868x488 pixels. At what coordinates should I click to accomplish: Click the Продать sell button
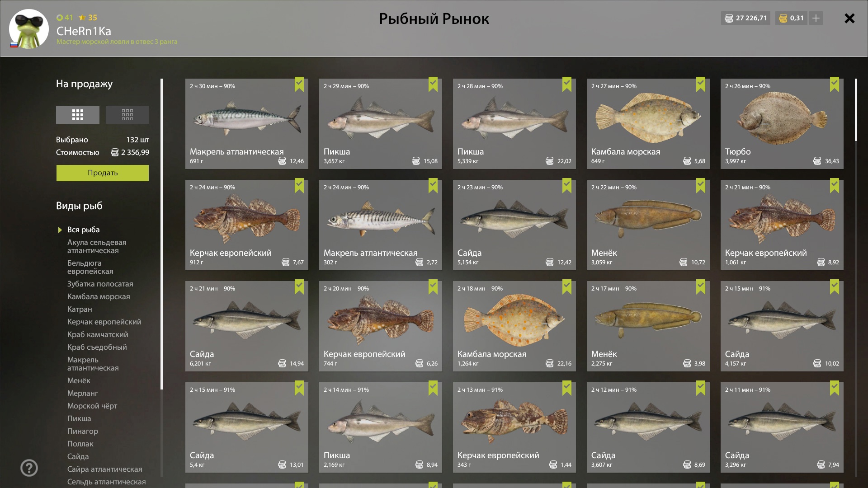(103, 173)
